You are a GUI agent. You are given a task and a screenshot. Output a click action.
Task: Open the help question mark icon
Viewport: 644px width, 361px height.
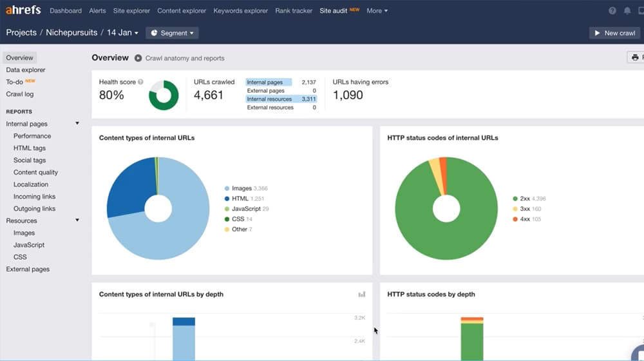(612, 11)
